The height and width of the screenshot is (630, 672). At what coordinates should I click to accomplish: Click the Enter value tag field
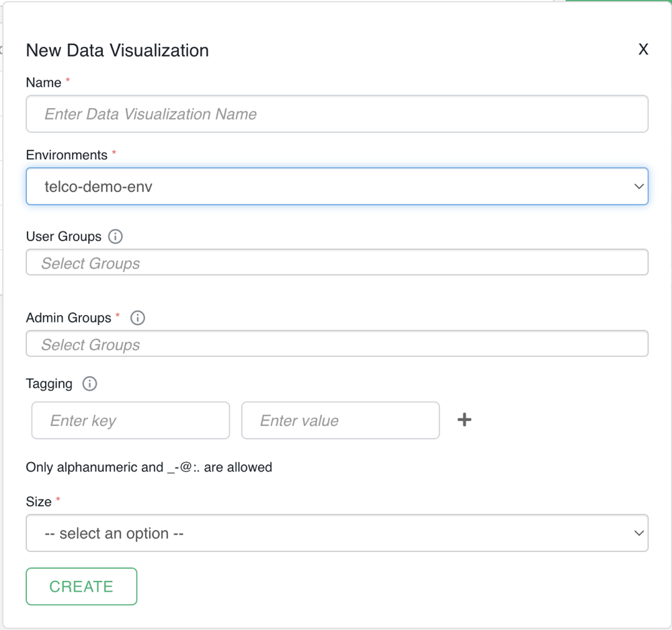[340, 420]
